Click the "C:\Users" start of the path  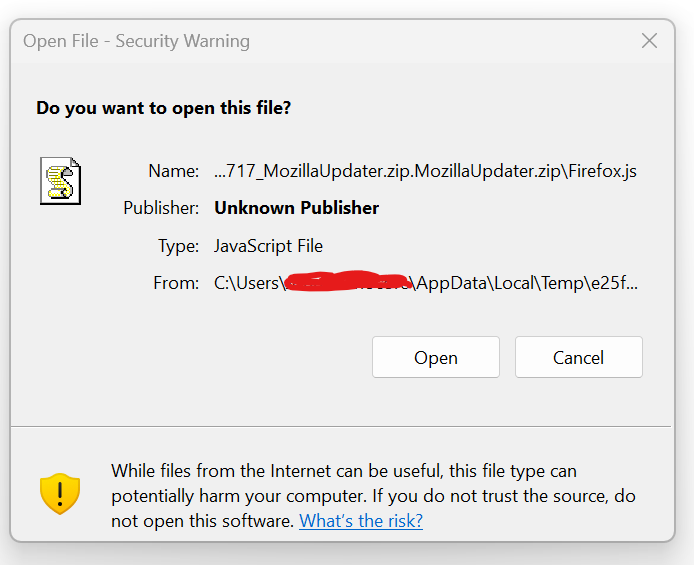coord(246,283)
